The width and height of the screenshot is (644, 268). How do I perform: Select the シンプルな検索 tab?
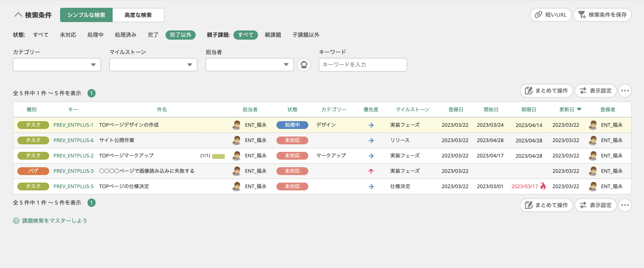point(86,15)
